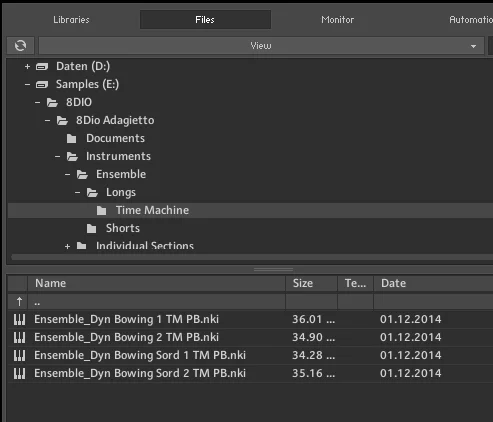Click the 8Dio Adagietto folder icon
Viewport: 493px width, 422px height.
tap(62, 121)
